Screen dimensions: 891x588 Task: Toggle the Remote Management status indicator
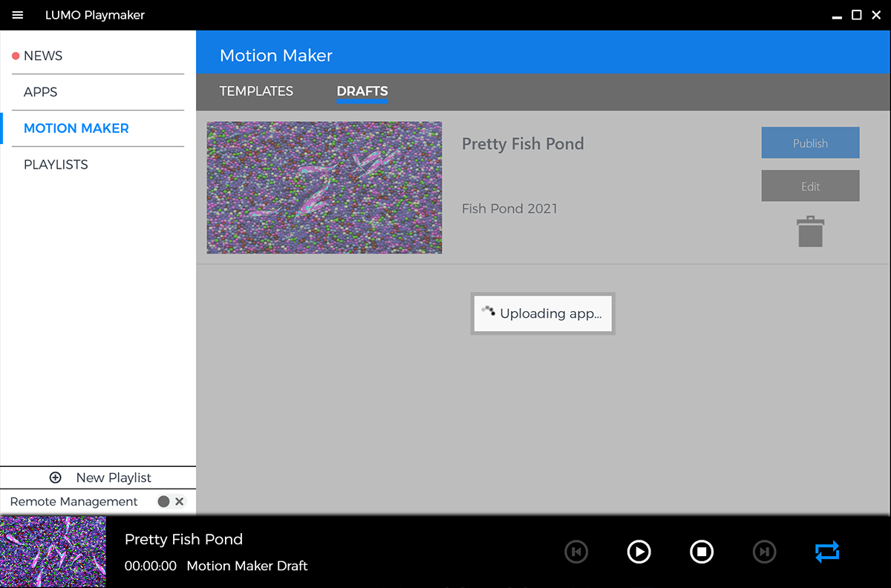tap(163, 502)
